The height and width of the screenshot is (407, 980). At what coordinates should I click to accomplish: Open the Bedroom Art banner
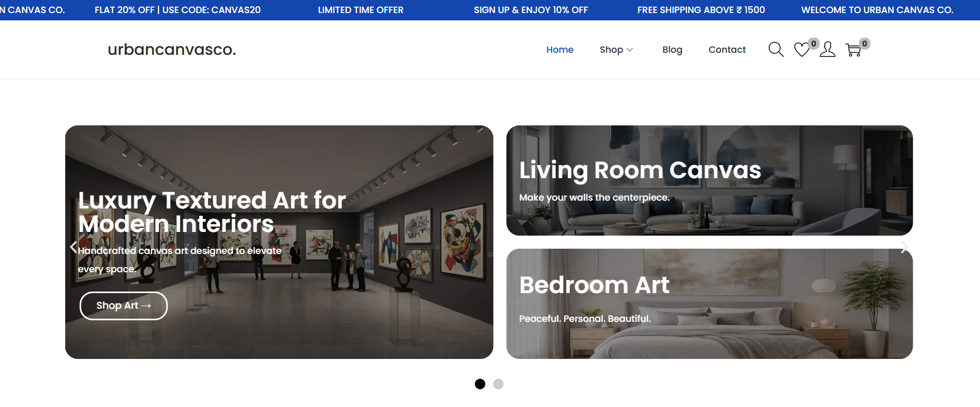coord(710,304)
